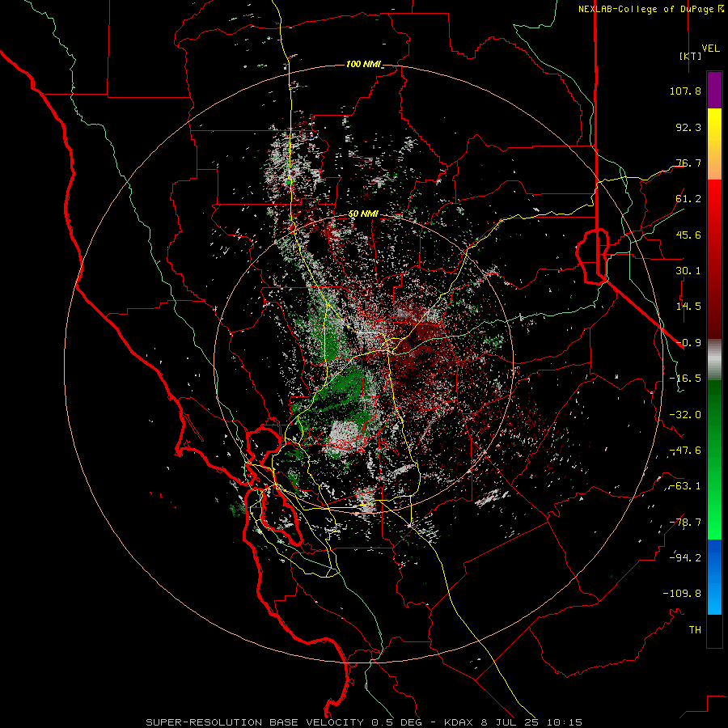Click the 45.6 velocity legend value
Screen dimensions: 728x728
(688, 235)
